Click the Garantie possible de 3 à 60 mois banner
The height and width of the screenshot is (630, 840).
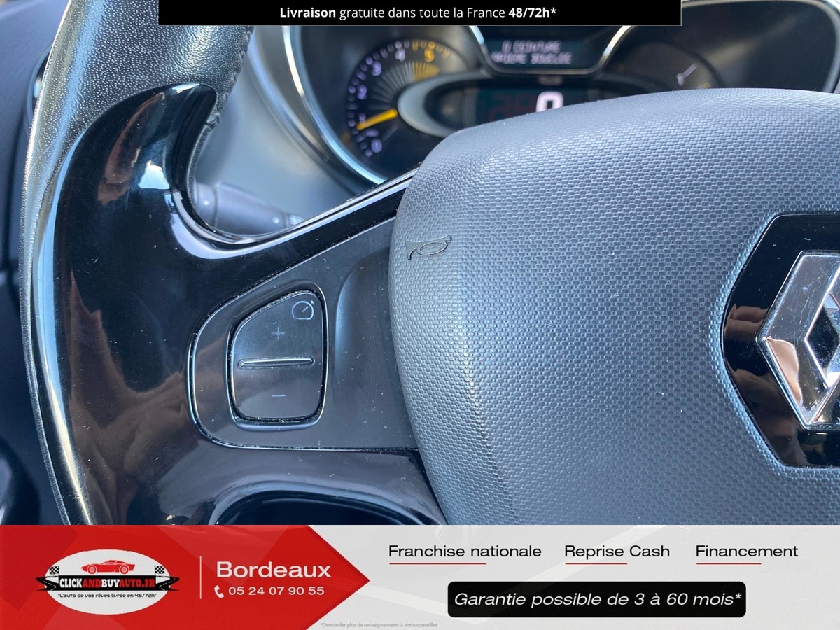click(597, 599)
